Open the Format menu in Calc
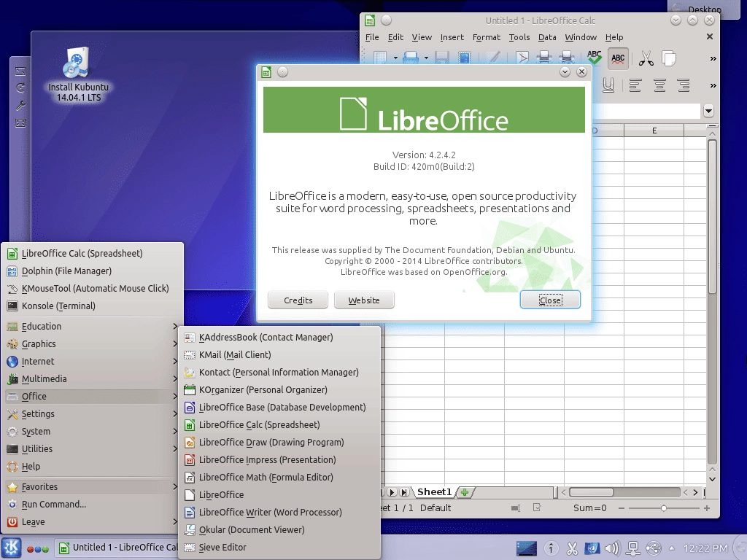Viewport: 747px width, 560px height. point(487,37)
